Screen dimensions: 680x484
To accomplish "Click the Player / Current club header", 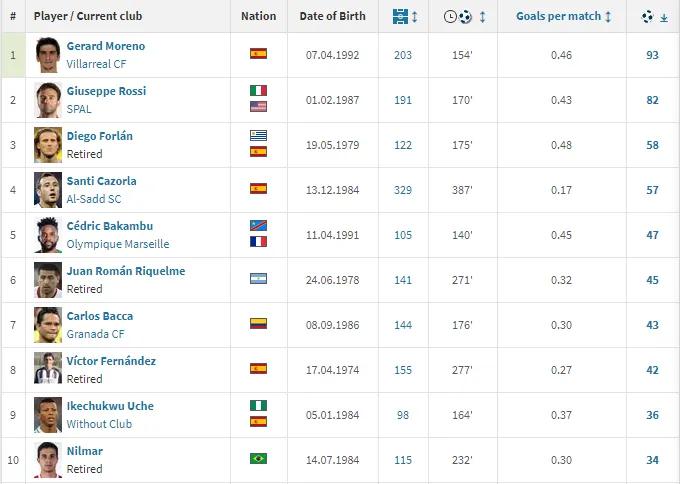I will pos(87,17).
